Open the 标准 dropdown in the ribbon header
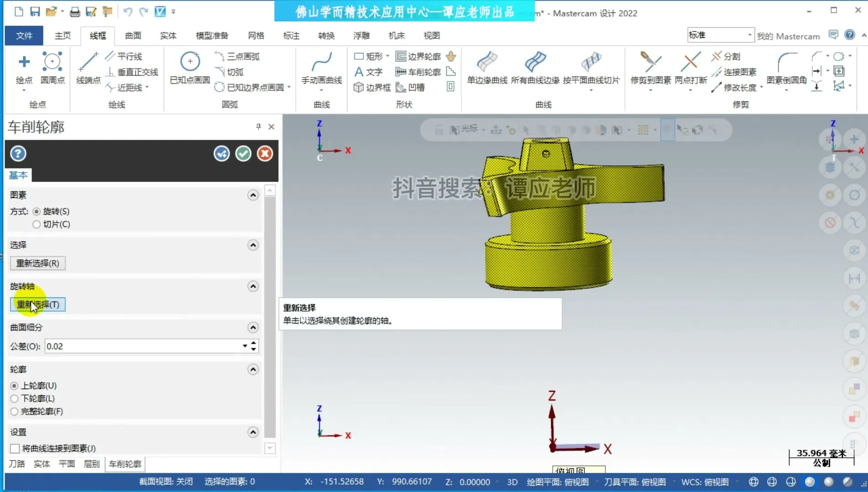 [749, 35]
